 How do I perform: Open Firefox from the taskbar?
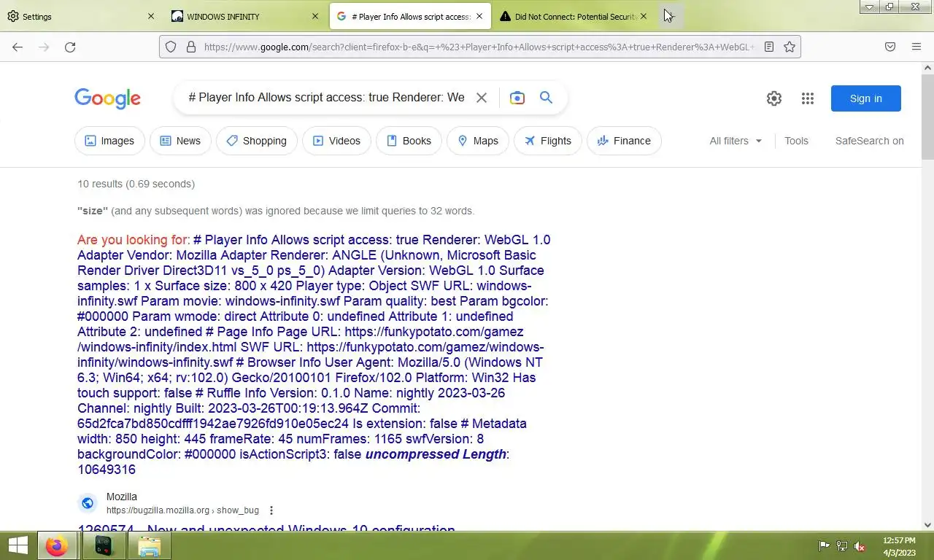(x=57, y=546)
